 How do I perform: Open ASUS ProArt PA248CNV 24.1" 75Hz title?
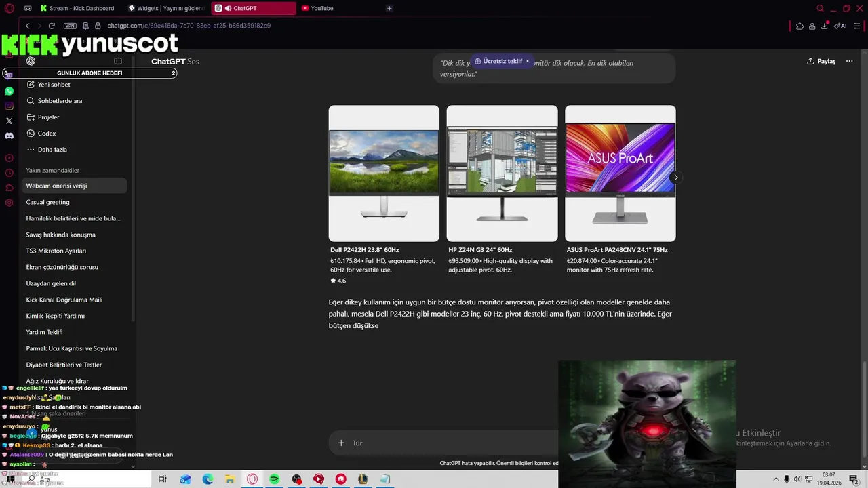(617, 250)
